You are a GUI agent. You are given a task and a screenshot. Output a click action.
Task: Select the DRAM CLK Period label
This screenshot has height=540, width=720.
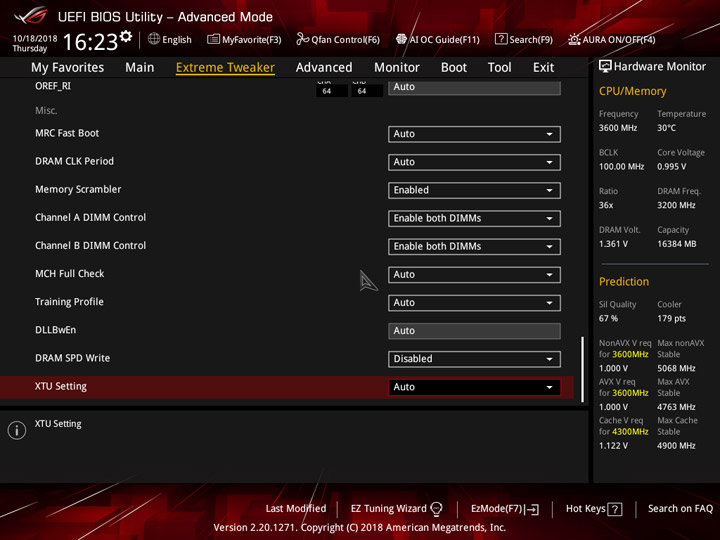click(x=74, y=161)
